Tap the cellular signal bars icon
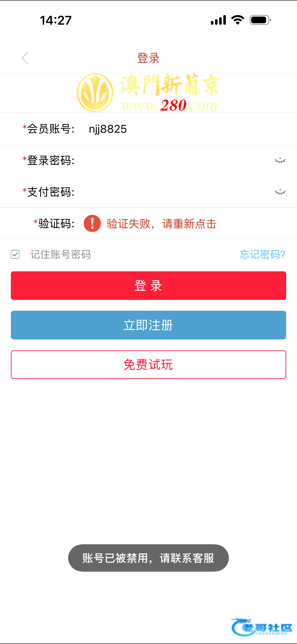Image resolution: width=297 pixels, height=644 pixels. point(218,20)
